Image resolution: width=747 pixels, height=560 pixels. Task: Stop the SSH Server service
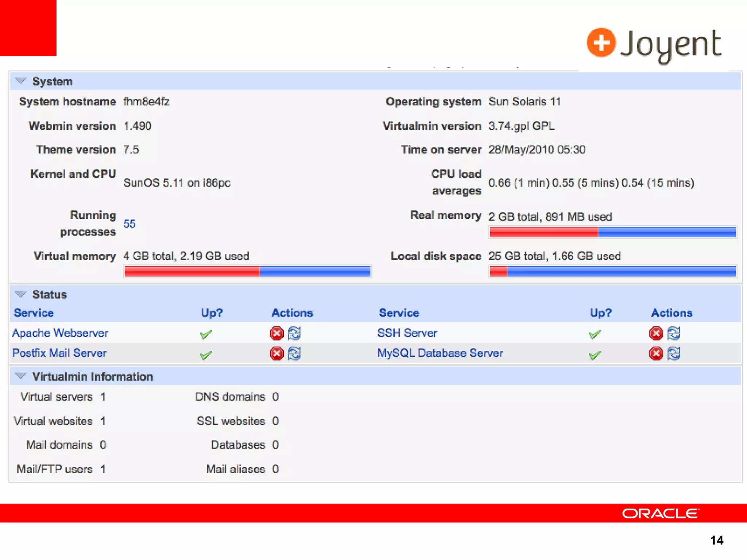coord(656,333)
